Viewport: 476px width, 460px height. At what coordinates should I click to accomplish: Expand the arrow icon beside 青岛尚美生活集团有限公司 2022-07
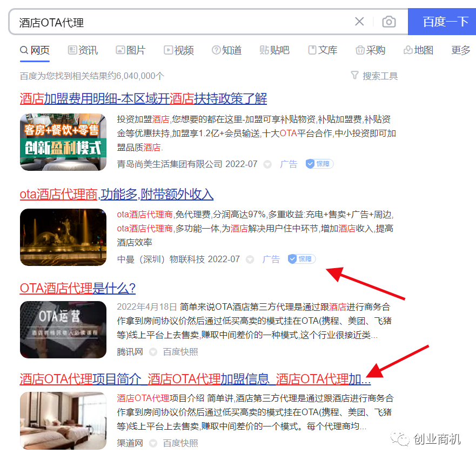267,164
